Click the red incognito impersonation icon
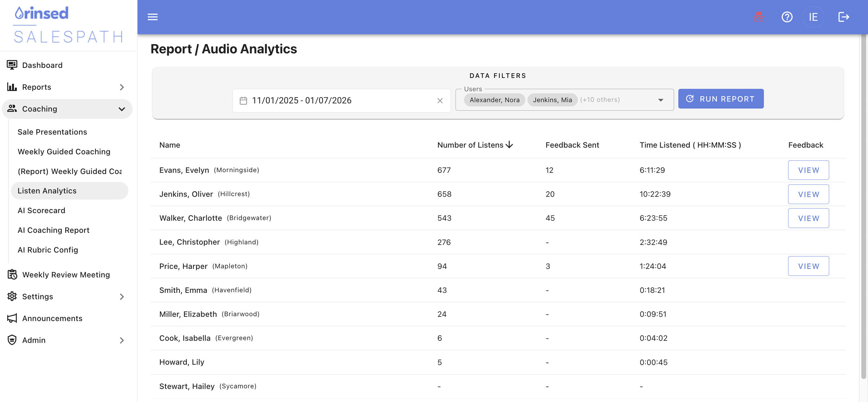 pyautogui.click(x=758, y=17)
